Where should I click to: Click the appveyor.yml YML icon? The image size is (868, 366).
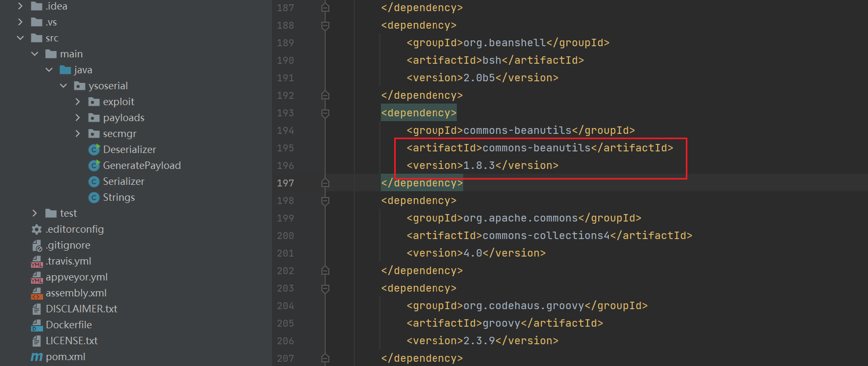37,277
